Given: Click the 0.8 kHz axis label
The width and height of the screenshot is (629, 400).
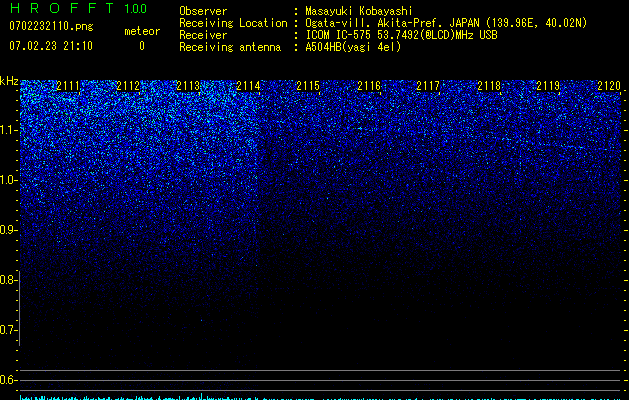Looking at the screenshot, I should (x=9, y=280).
